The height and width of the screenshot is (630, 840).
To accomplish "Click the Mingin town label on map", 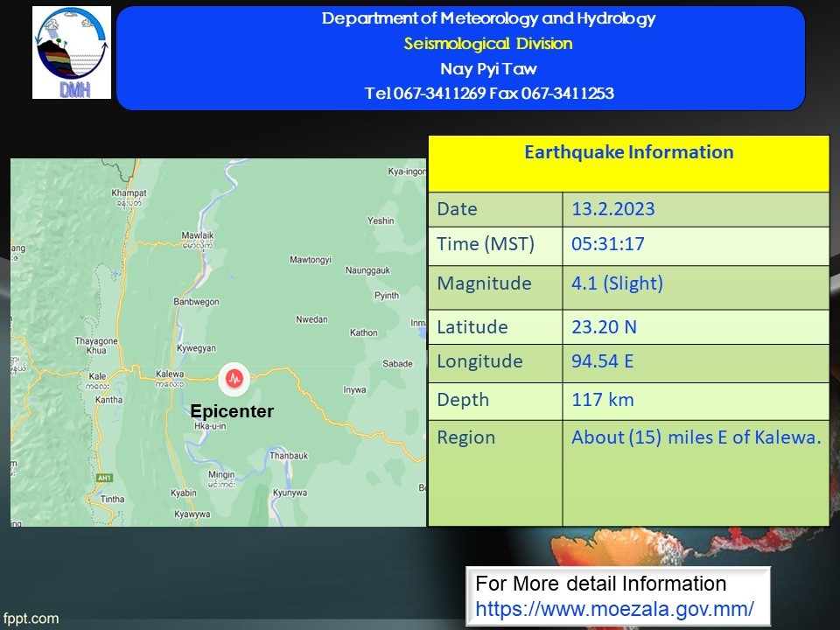I will click(221, 475).
